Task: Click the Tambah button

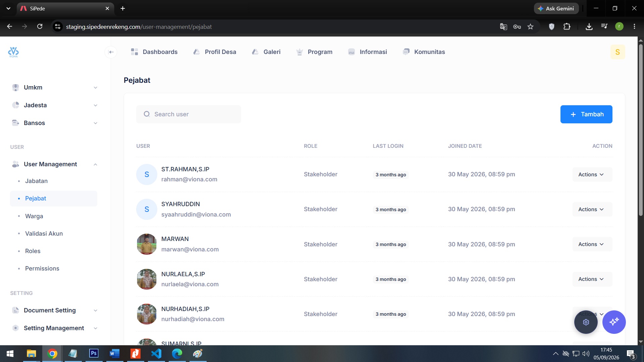Action: (586, 114)
